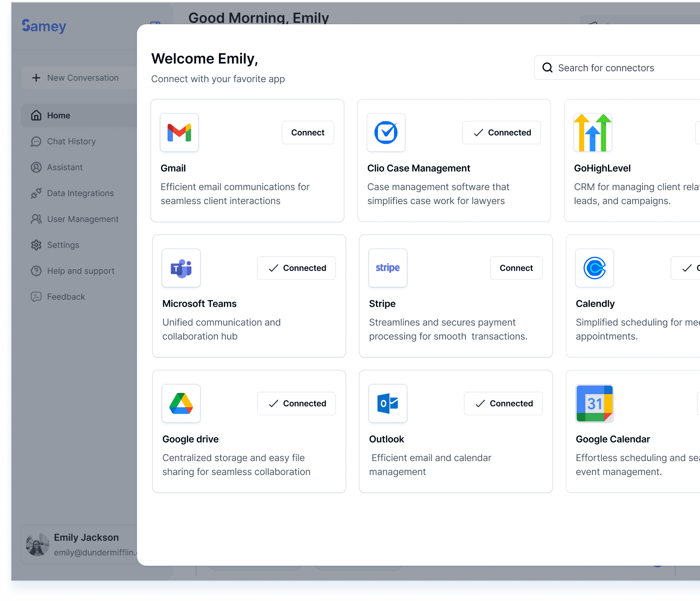Viewport: 700px width, 601px height.
Task: Click the Google Calendar logo
Action: [x=594, y=404]
